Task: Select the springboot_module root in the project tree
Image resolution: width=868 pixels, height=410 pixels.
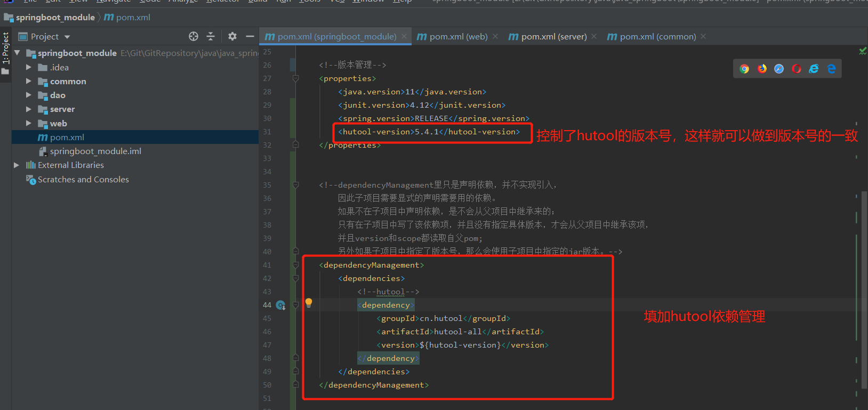Action: pos(77,53)
